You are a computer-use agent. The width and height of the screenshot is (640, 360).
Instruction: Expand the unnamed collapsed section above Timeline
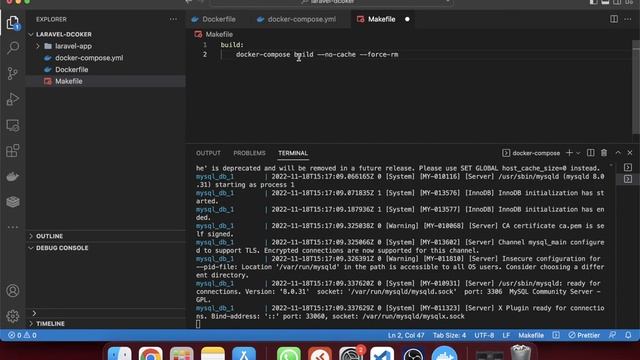34,313
